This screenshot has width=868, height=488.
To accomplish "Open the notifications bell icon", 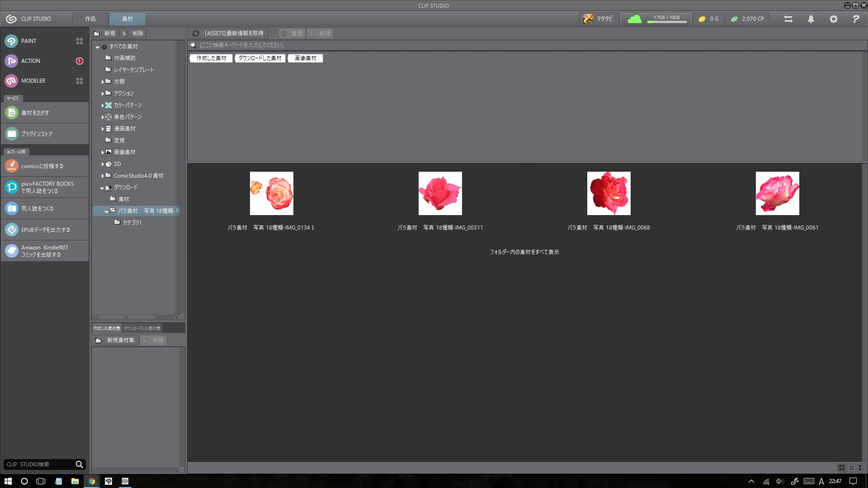I will pos(811,19).
